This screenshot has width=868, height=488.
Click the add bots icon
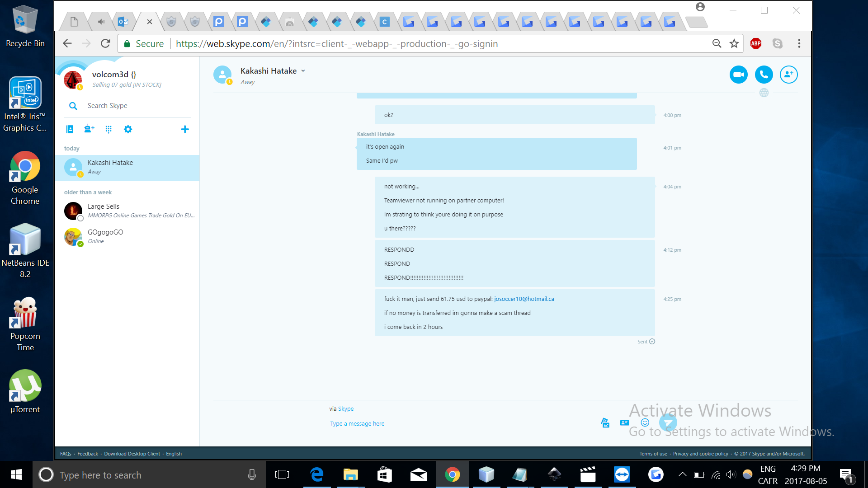pyautogui.click(x=89, y=129)
